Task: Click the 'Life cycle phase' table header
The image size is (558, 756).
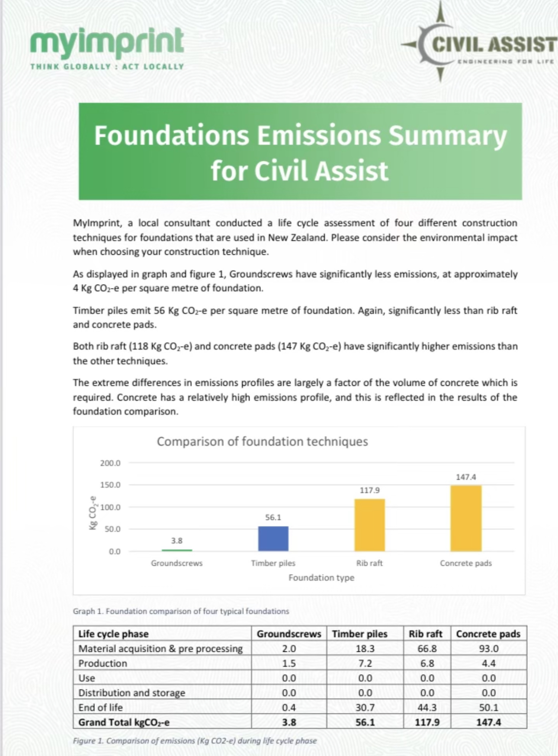Action: pos(113,634)
